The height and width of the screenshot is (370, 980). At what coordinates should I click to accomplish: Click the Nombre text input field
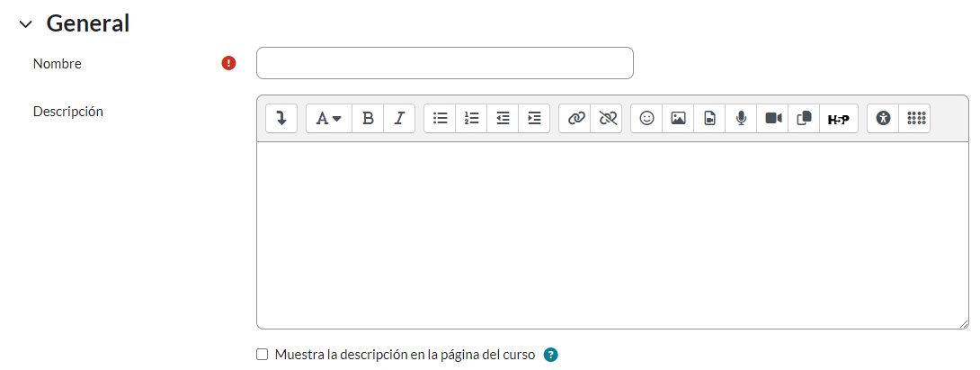tap(444, 63)
